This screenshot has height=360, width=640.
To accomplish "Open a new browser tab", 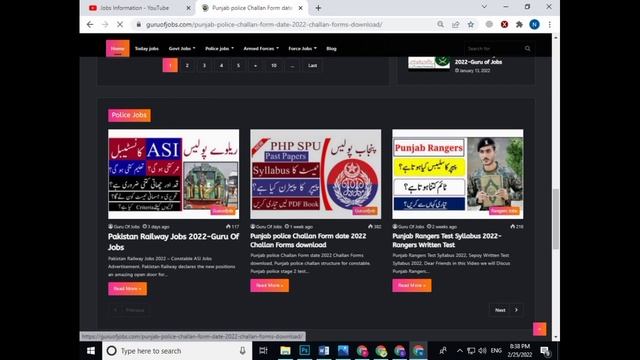I will point(318,8).
